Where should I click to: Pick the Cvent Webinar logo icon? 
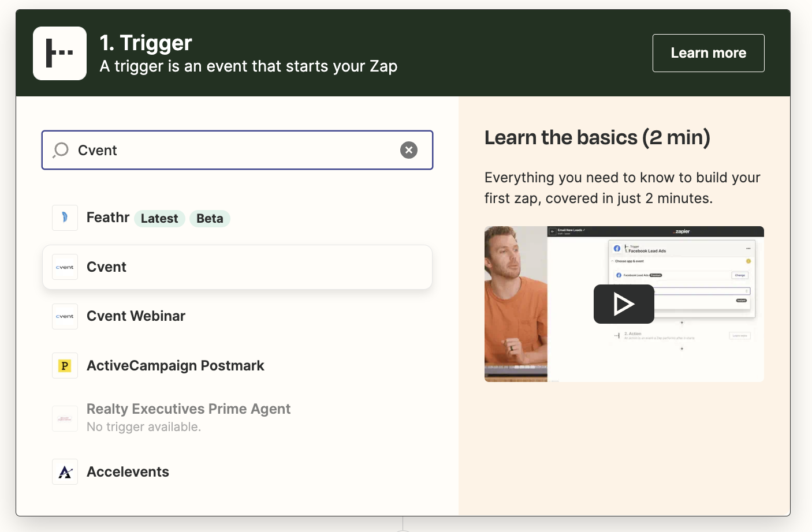pyautogui.click(x=65, y=316)
